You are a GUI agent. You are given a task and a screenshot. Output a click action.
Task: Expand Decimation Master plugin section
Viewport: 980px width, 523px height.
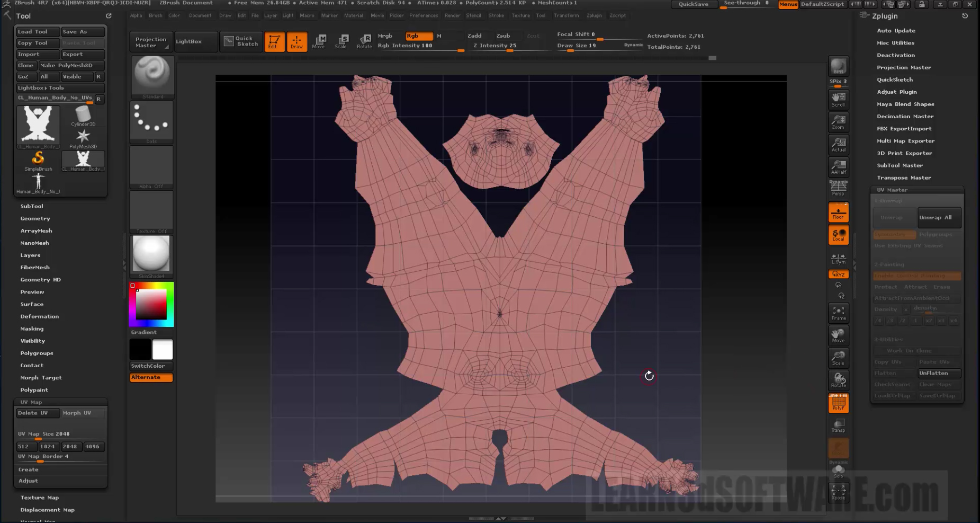click(x=905, y=117)
